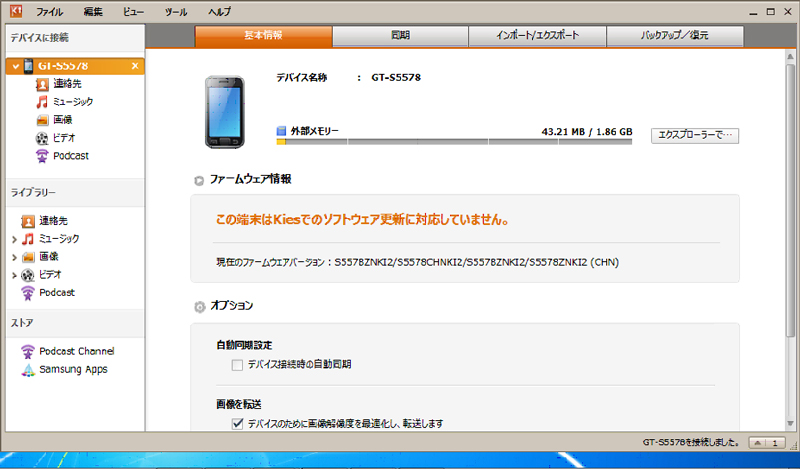This screenshot has height=469, width=800.
Task: Click the large phone image thumbnail
Action: [224, 112]
